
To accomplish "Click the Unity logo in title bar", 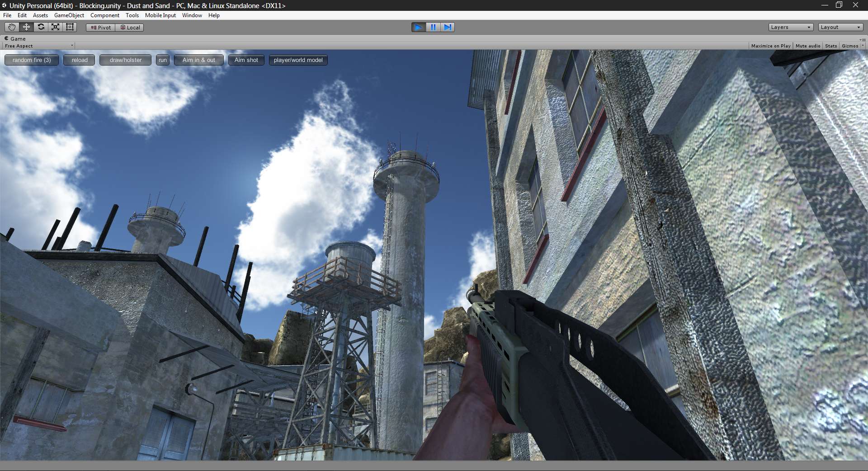I will click(4, 5).
